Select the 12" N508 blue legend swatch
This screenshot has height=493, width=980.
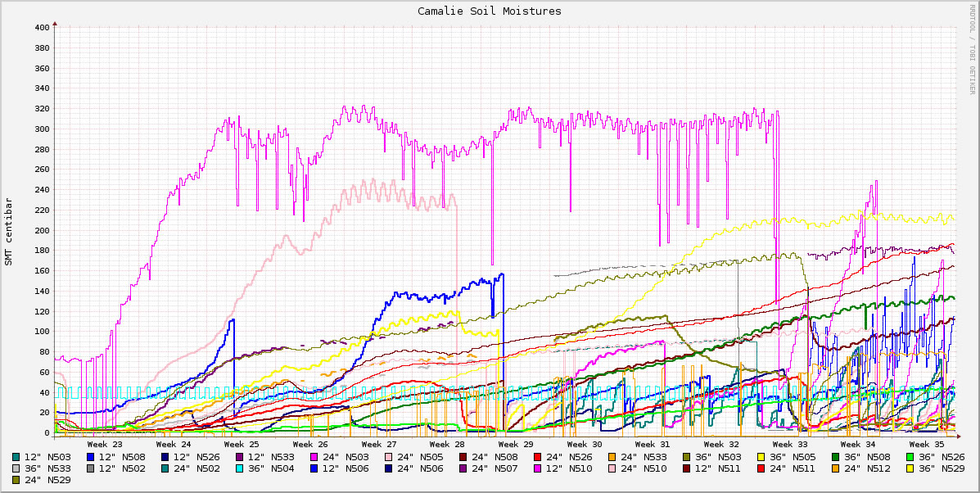(x=91, y=456)
